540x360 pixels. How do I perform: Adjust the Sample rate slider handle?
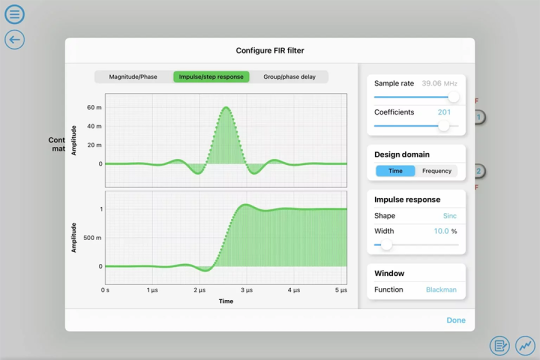tap(454, 97)
